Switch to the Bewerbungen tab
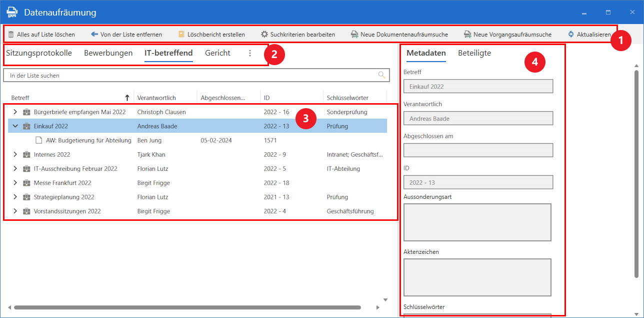The height and width of the screenshot is (318, 644). tap(108, 53)
